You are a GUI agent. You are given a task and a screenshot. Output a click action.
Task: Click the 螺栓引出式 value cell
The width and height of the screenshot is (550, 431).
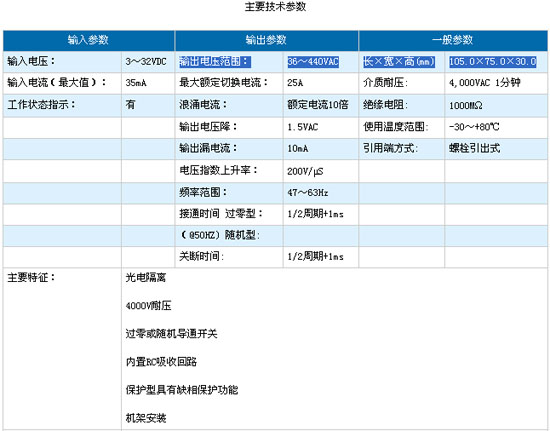pos(496,148)
